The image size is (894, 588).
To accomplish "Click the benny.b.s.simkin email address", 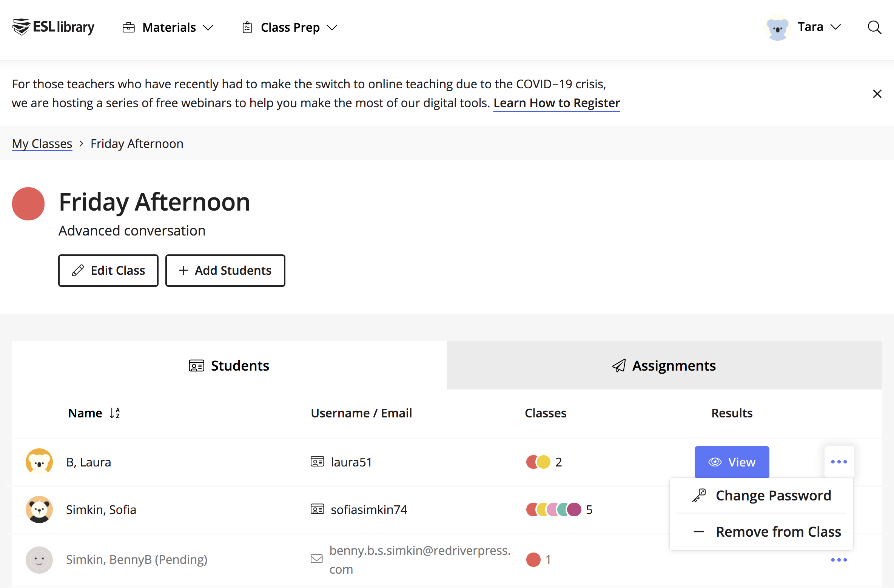I will [x=420, y=560].
